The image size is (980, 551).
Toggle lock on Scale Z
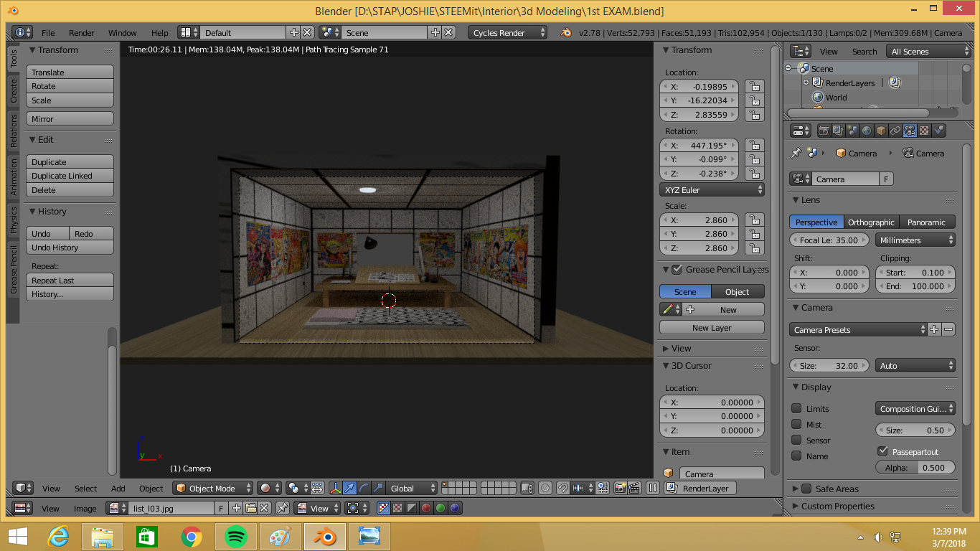[x=753, y=248]
